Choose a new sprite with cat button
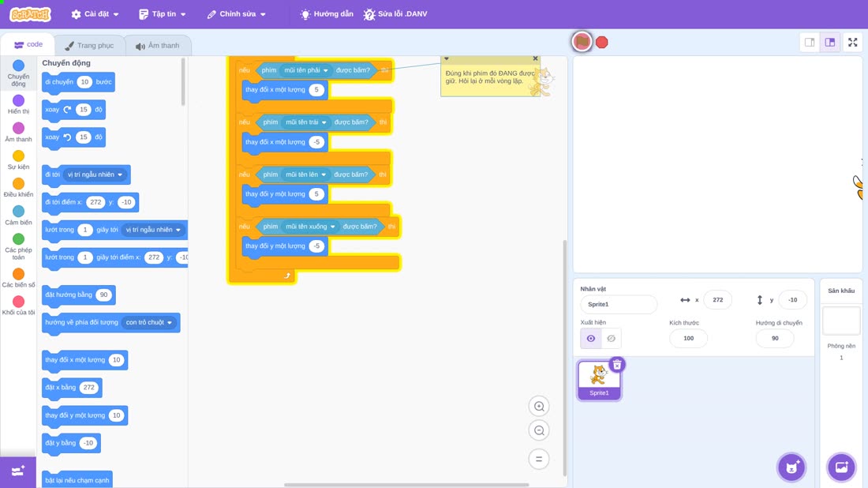The image size is (868, 488). [791, 467]
